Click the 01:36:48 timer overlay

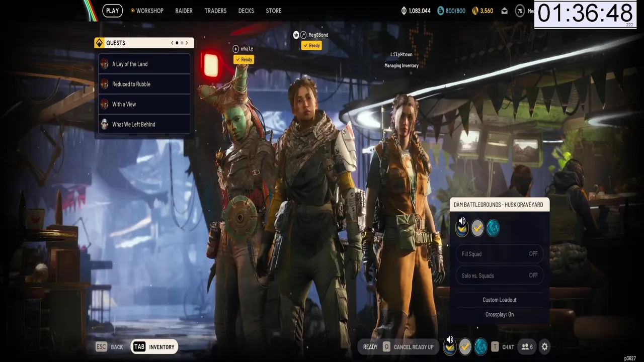pyautogui.click(x=585, y=14)
